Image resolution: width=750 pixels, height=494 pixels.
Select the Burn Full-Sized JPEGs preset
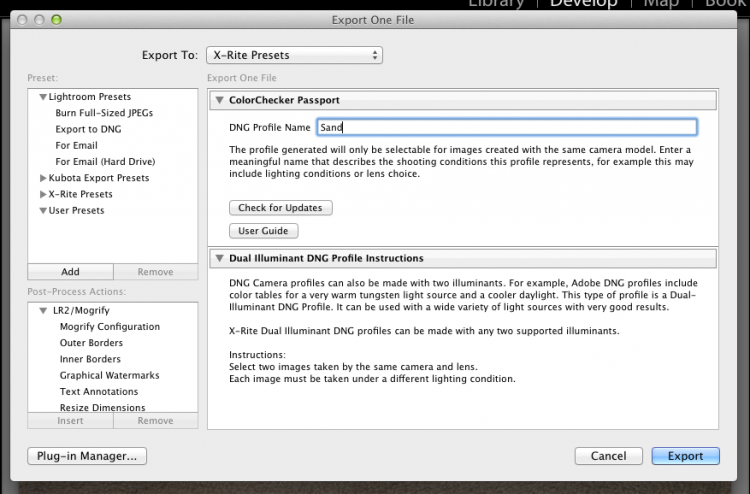click(x=104, y=113)
